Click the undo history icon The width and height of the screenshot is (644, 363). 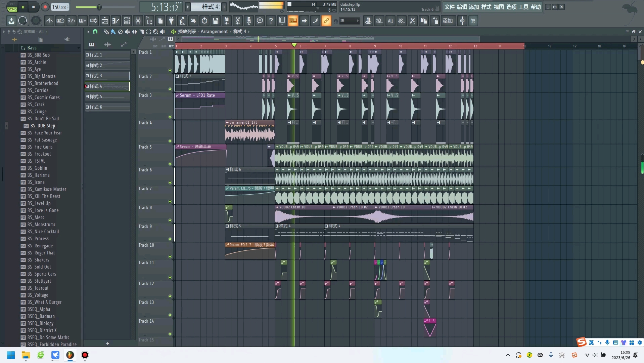click(x=204, y=21)
